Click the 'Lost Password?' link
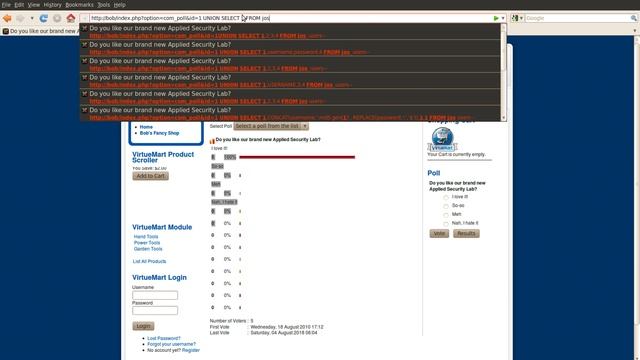 coord(164,338)
